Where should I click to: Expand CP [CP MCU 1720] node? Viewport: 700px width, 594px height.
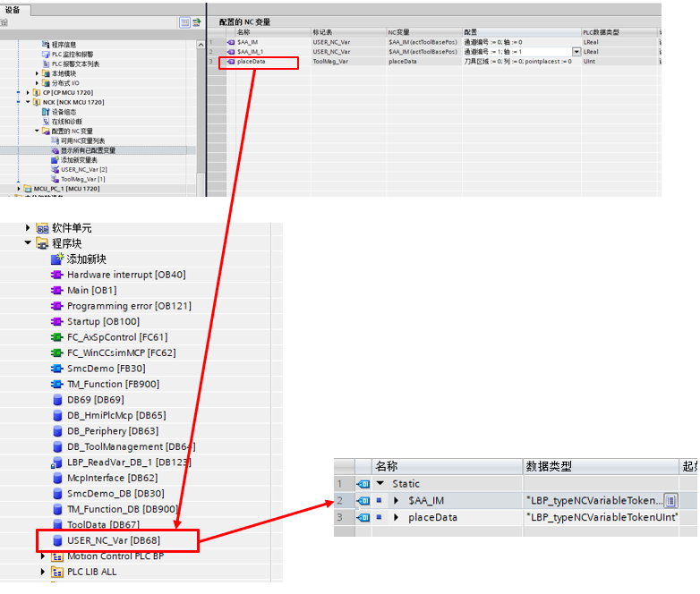pos(28,92)
